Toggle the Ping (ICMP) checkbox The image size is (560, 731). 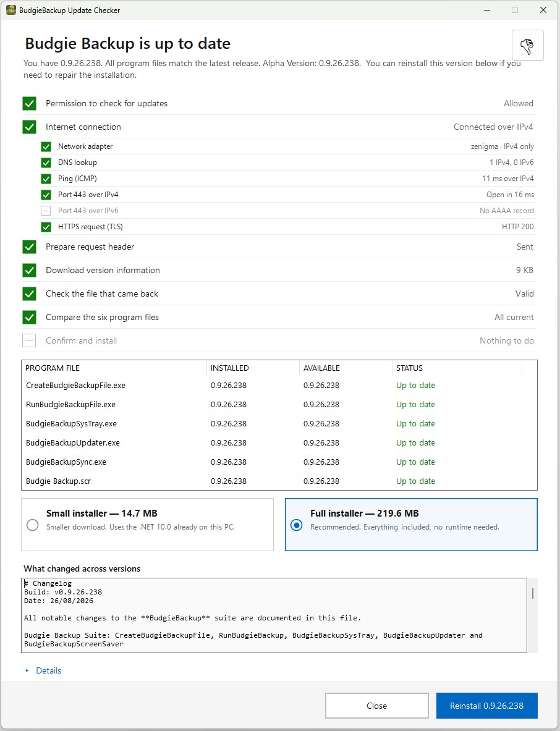46,179
